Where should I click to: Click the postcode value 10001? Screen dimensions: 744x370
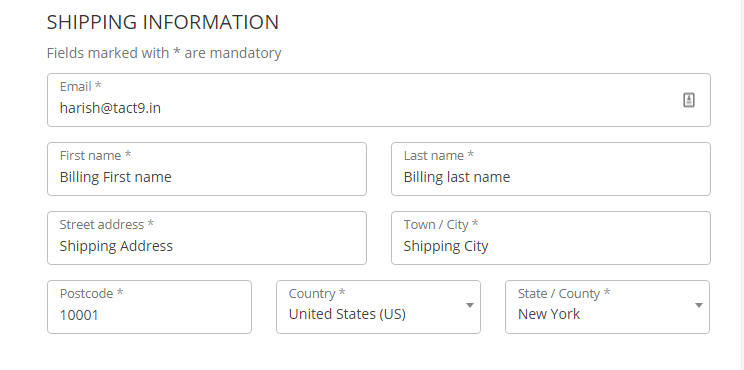(x=79, y=315)
